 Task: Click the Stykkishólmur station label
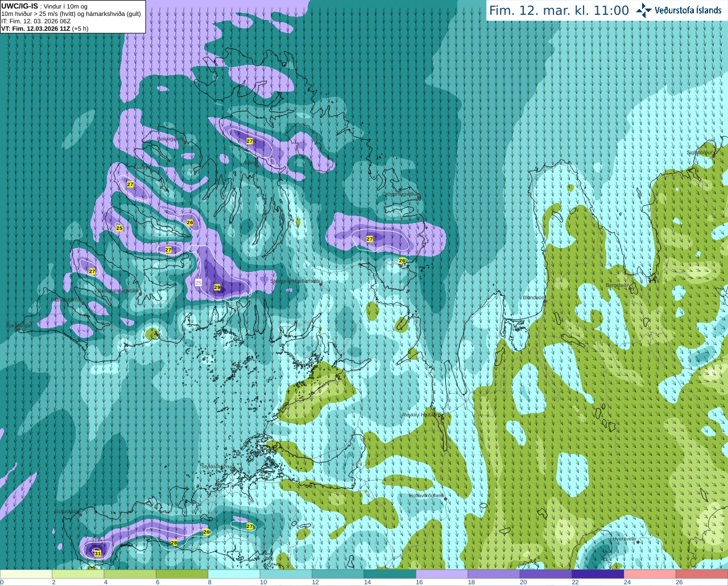[218, 467]
